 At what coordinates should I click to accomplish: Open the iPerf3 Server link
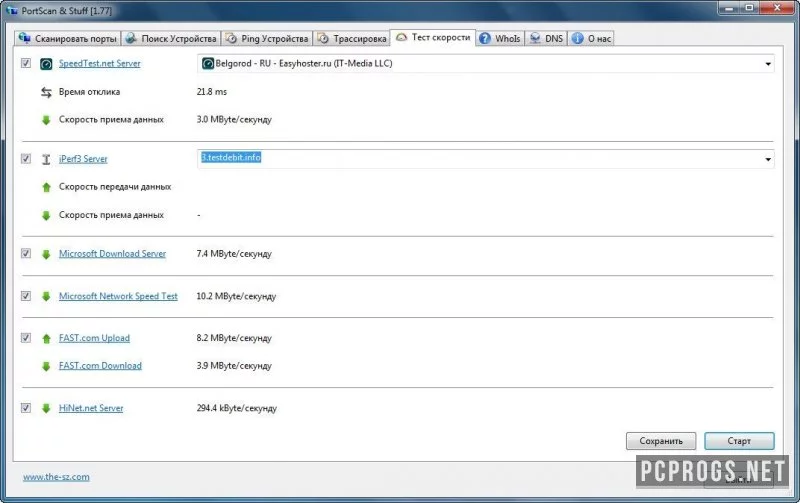point(83,159)
